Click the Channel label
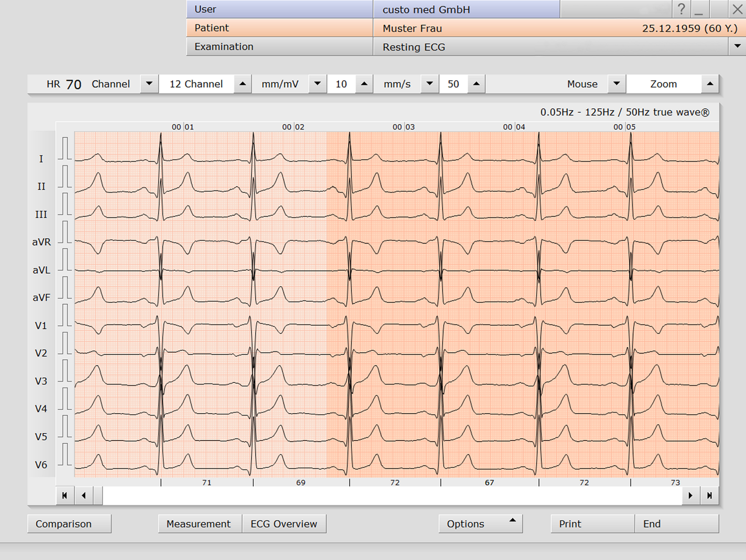This screenshot has width=746, height=560. [111, 84]
